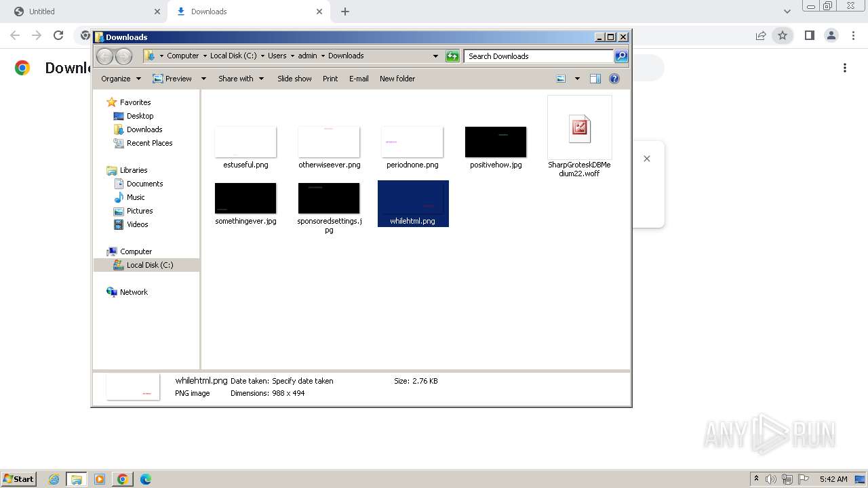
Task: Dismiss the download card with X
Action: tap(647, 159)
